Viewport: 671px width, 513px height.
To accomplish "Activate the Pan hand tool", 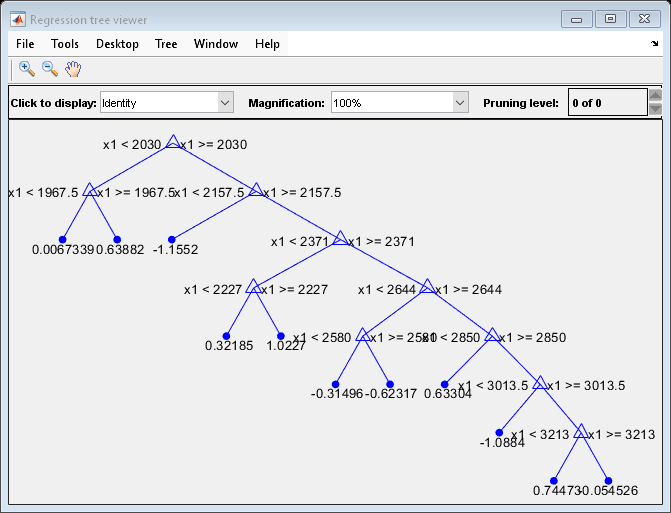I will coord(72,69).
